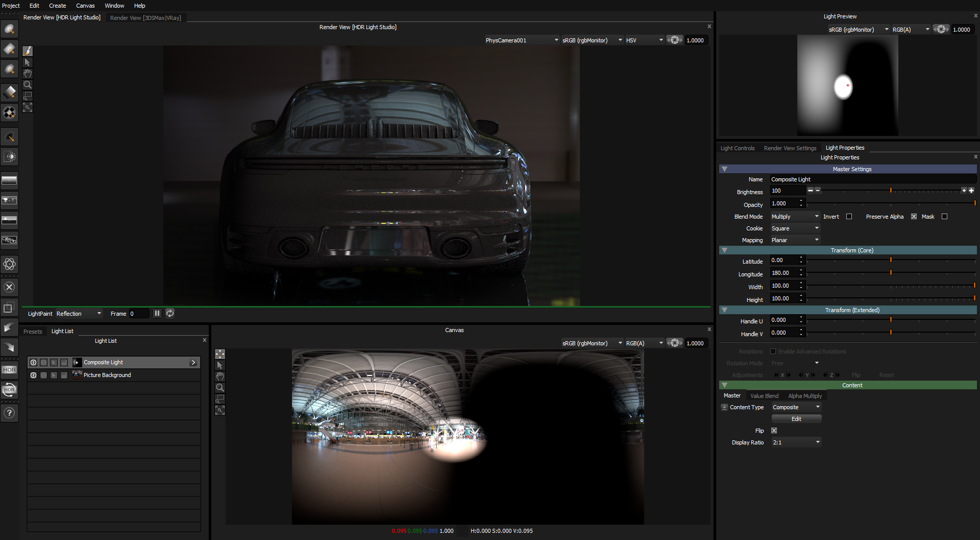Click the Handle U slider handle

click(x=891, y=319)
